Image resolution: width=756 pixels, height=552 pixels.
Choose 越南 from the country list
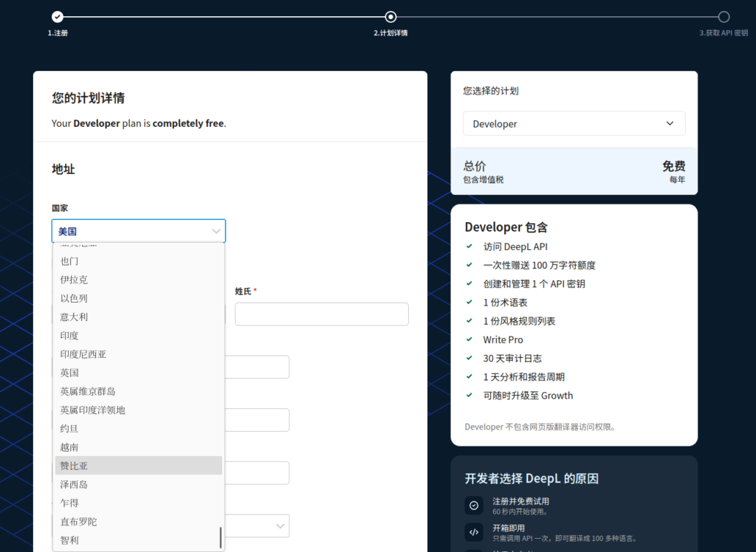tap(138, 447)
